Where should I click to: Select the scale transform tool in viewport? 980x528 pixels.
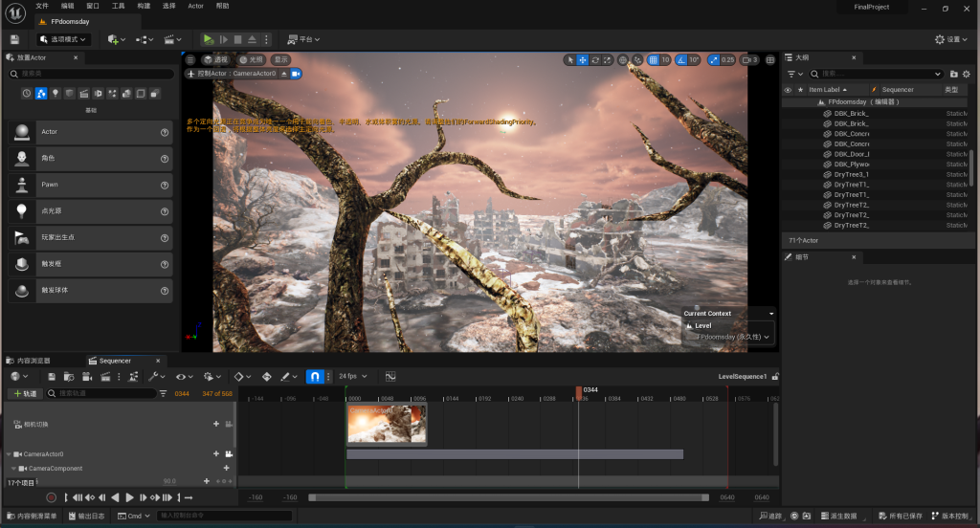(608, 59)
